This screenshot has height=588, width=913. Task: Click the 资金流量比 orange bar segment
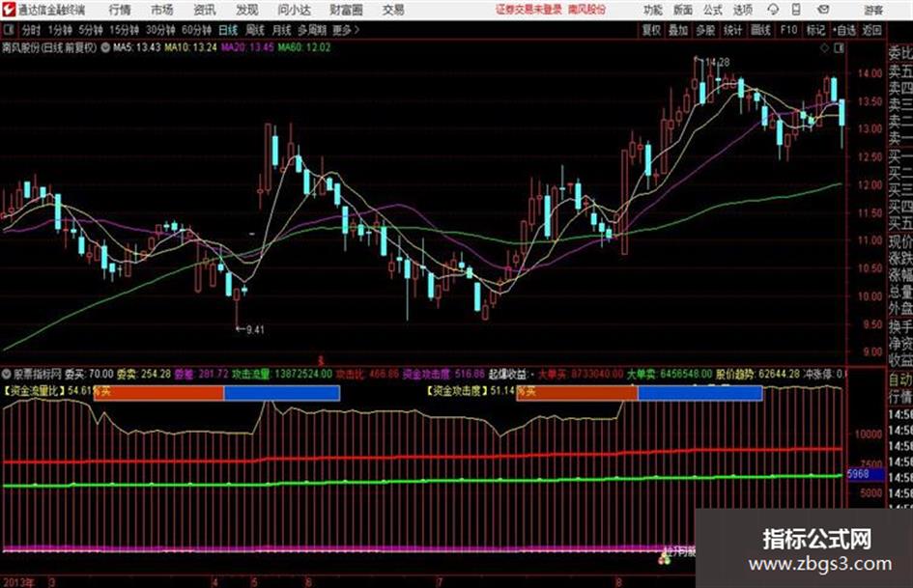click(158, 393)
